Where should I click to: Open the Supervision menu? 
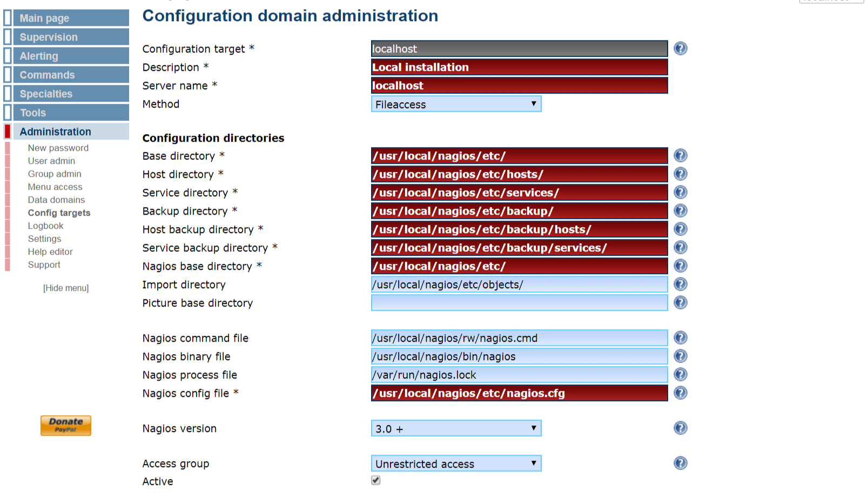pyautogui.click(x=49, y=37)
